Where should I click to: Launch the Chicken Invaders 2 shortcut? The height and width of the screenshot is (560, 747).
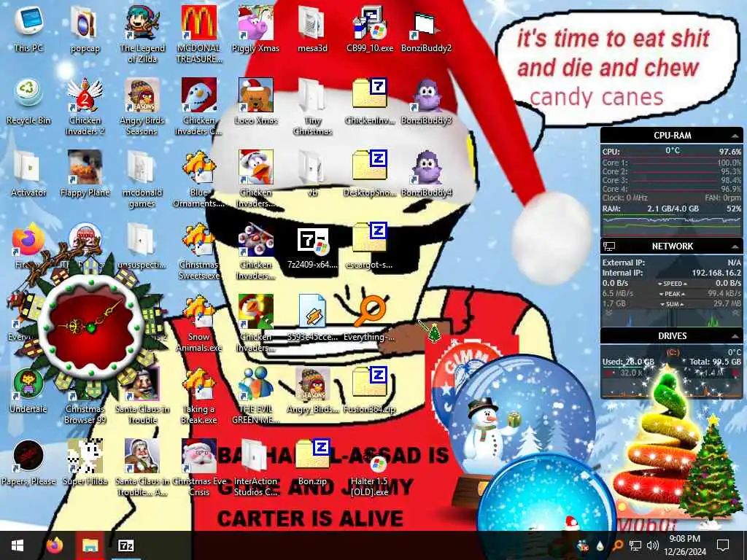85,106
